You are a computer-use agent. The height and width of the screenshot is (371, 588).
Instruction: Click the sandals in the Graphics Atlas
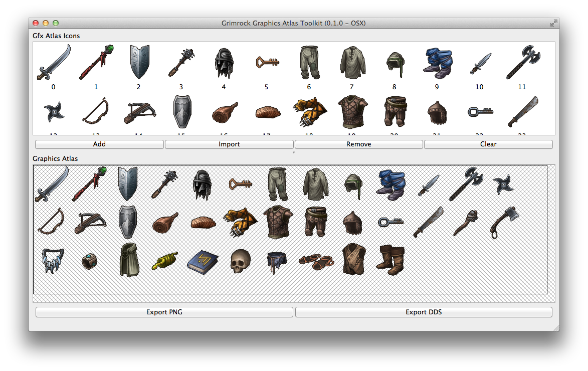316,261
